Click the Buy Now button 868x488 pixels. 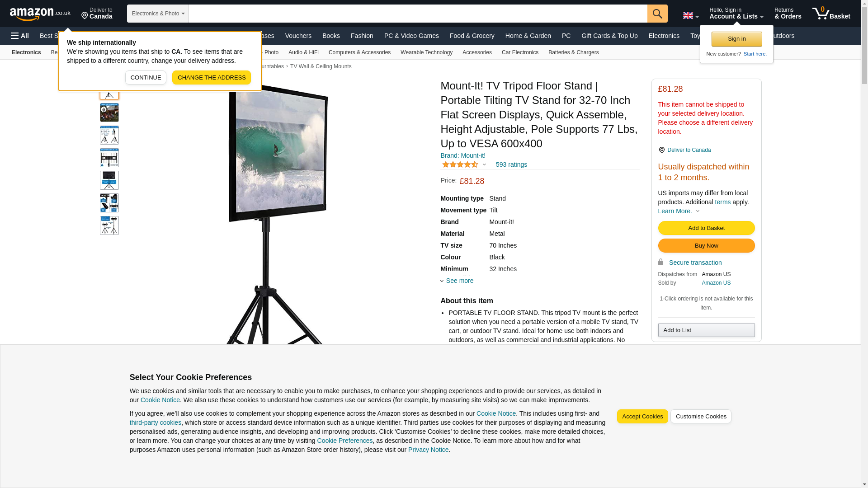(x=706, y=246)
